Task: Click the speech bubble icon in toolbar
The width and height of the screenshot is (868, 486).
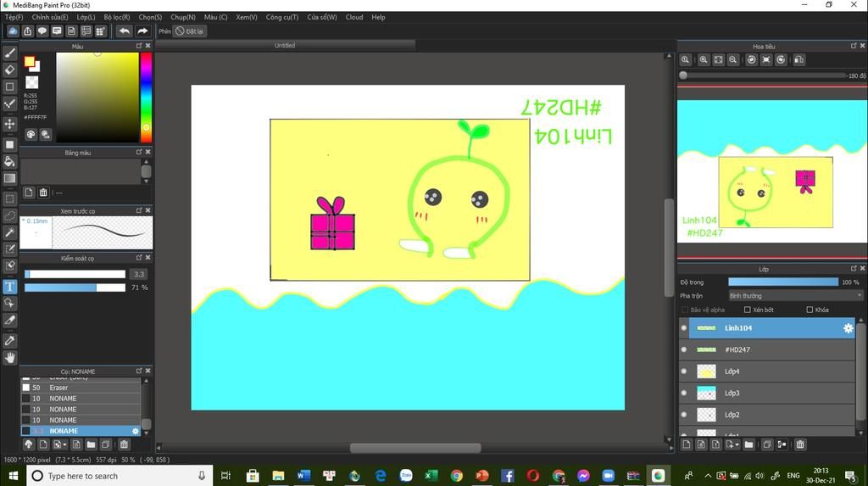Action: 42,31
